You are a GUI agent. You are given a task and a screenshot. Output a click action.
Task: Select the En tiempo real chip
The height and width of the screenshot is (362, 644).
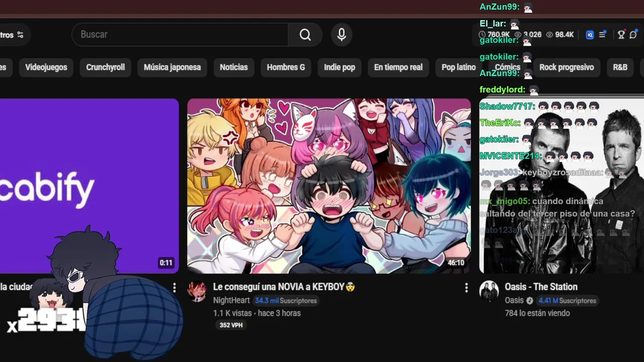tap(398, 67)
